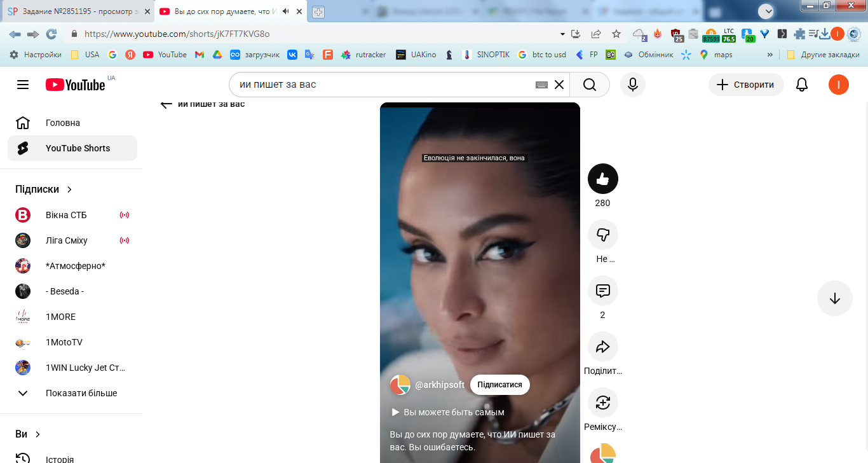Image resolution: width=868 pixels, height=463 pixels.
Task: Go to the YouTube logo home
Action: 75,85
